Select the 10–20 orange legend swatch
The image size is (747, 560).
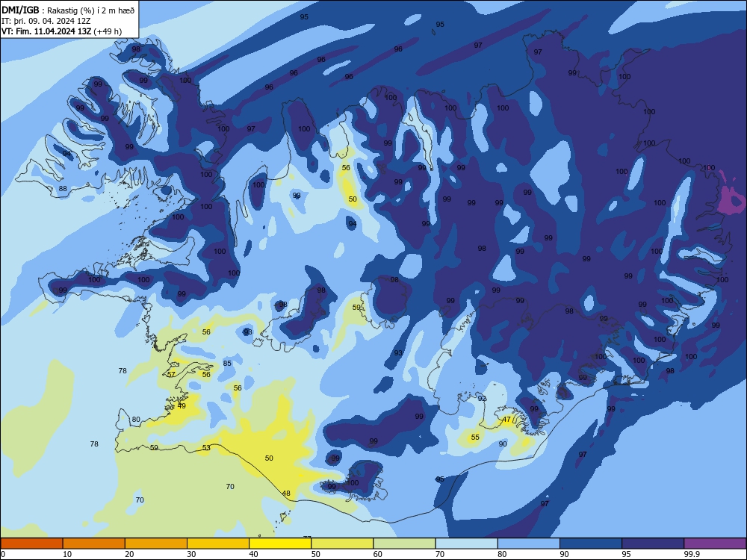tap(94, 544)
